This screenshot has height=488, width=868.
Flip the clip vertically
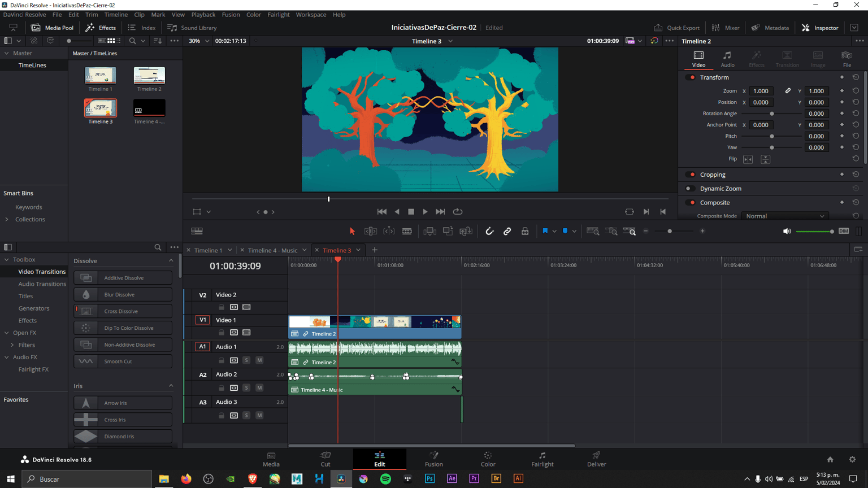click(x=765, y=159)
